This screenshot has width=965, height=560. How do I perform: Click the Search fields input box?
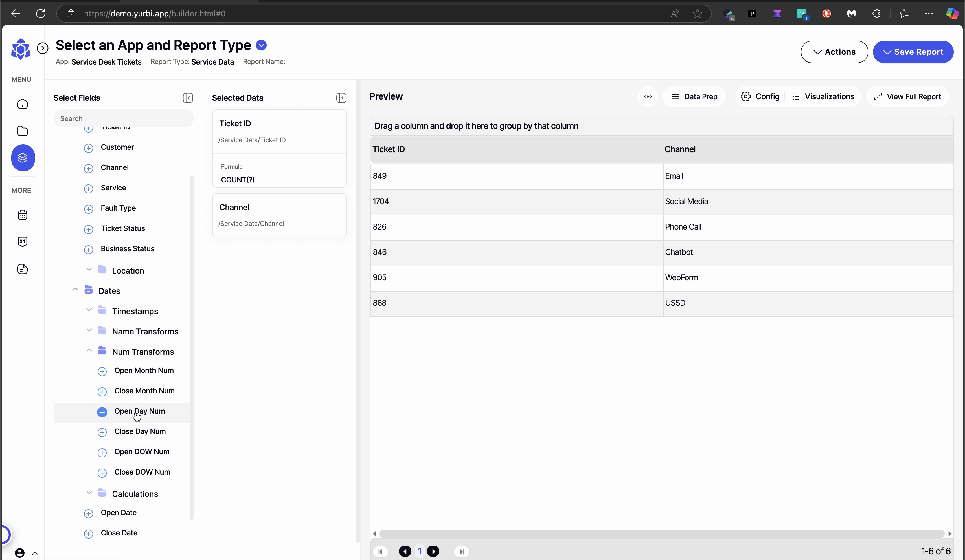123,118
